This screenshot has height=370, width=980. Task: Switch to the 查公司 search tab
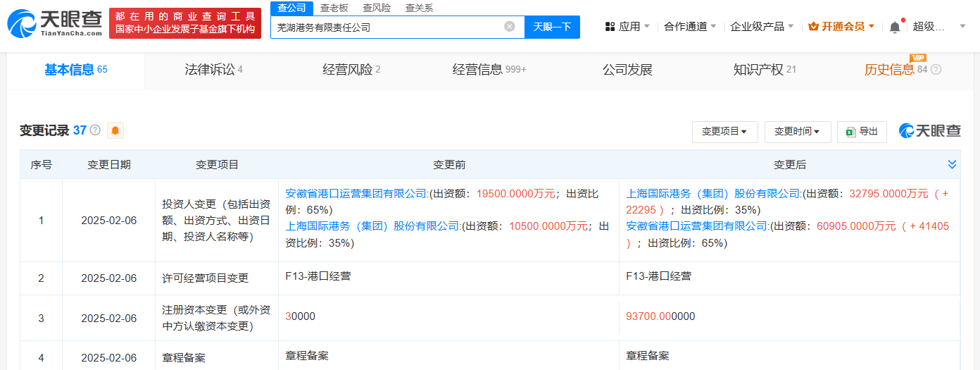pyautogui.click(x=291, y=8)
